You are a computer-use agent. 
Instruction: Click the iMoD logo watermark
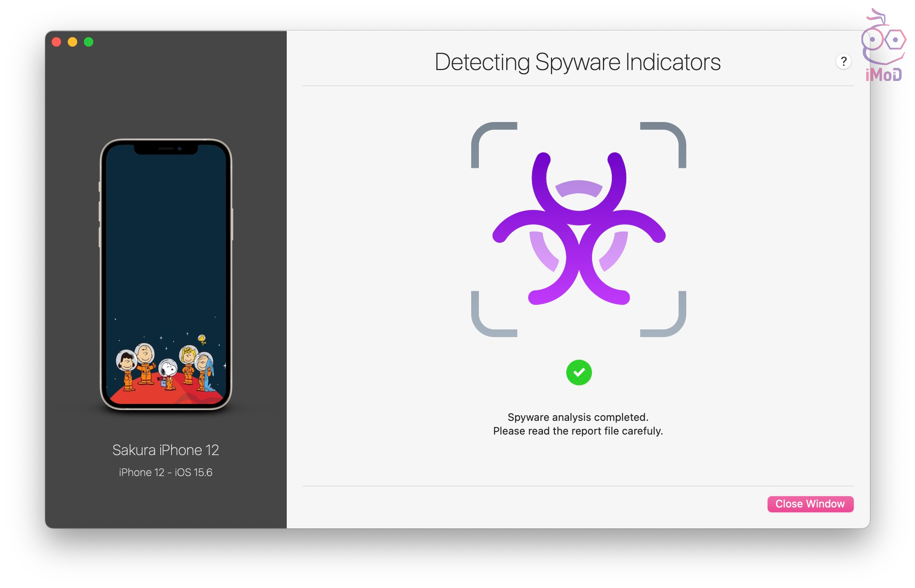tap(884, 46)
